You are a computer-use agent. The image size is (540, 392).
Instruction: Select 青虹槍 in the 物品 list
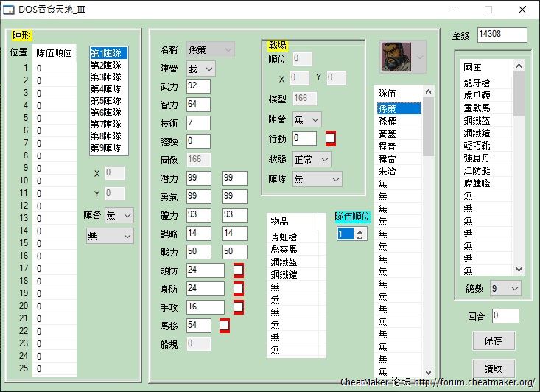click(285, 237)
